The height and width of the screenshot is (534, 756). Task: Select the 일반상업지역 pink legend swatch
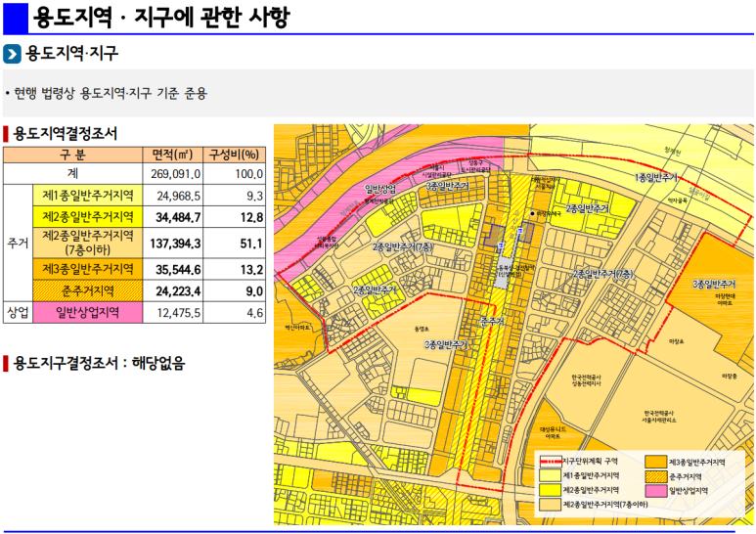[x=655, y=491]
